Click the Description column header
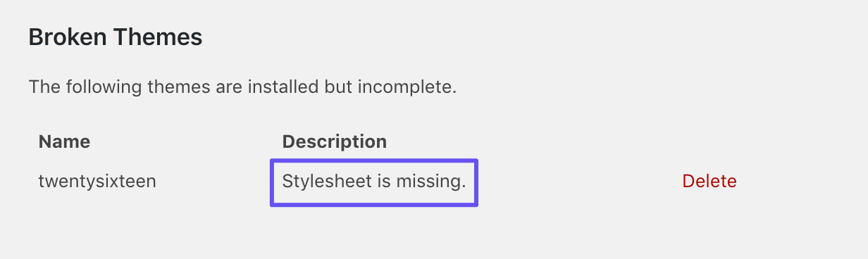Screen dimensions: 868x259 [334, 141]
